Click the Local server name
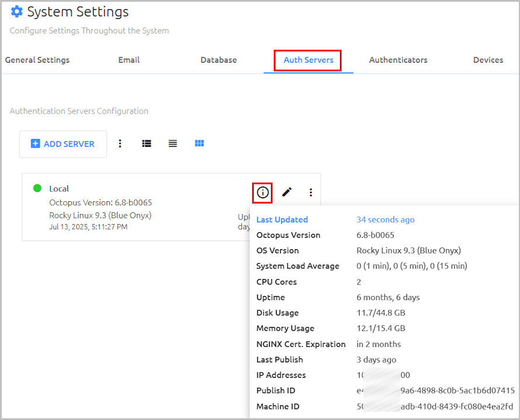 (x=59, y=189)
